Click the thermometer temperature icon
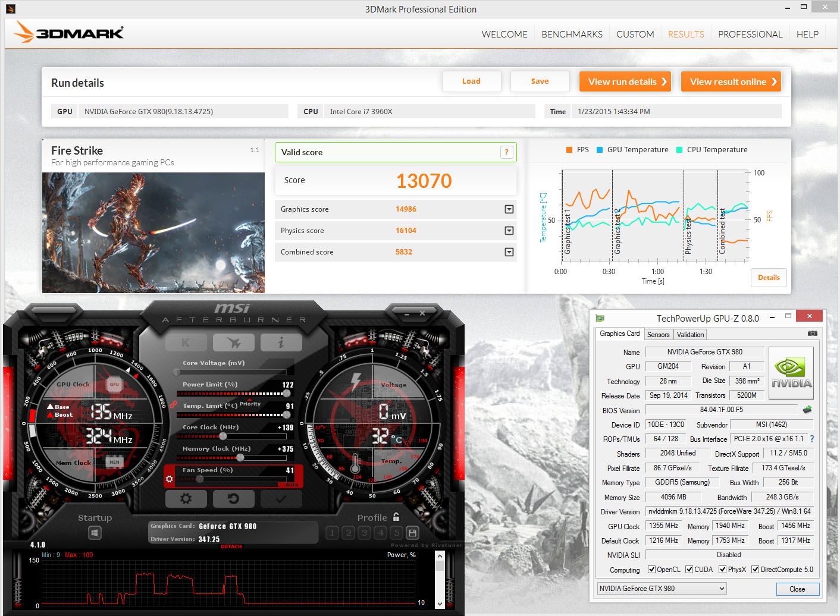The width and height of the screenshot is (840, 616). coord(355,463)
